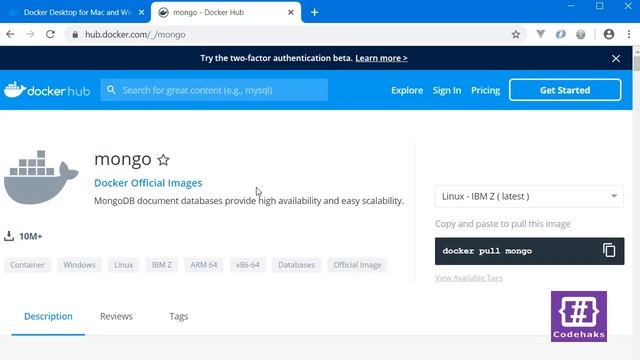Screen dimensions: 640x360
Task: View site security lock info
Action: tap(75, 35)
